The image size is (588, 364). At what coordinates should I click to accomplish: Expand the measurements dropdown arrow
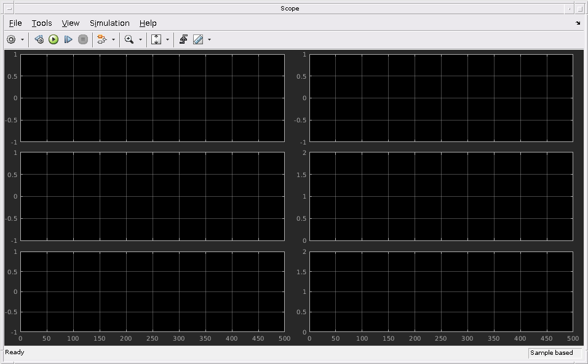[209, 40]
